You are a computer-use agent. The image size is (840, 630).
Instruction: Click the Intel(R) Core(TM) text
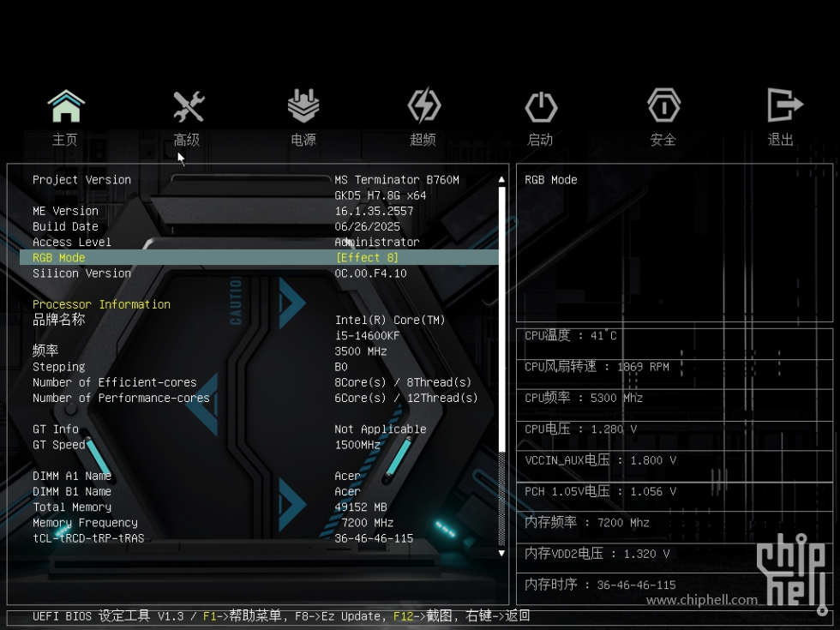point(390,321)
